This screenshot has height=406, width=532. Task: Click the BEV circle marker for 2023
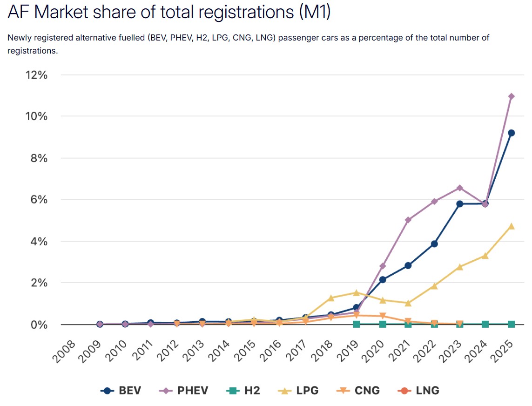pos(460,204)
